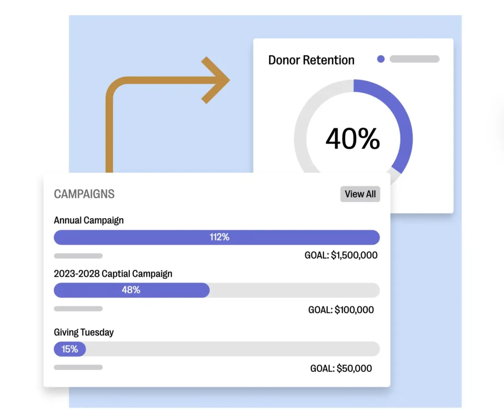
Task: Click the 48% Capital Campaign progress bar
Action: [x=131, y=290]
